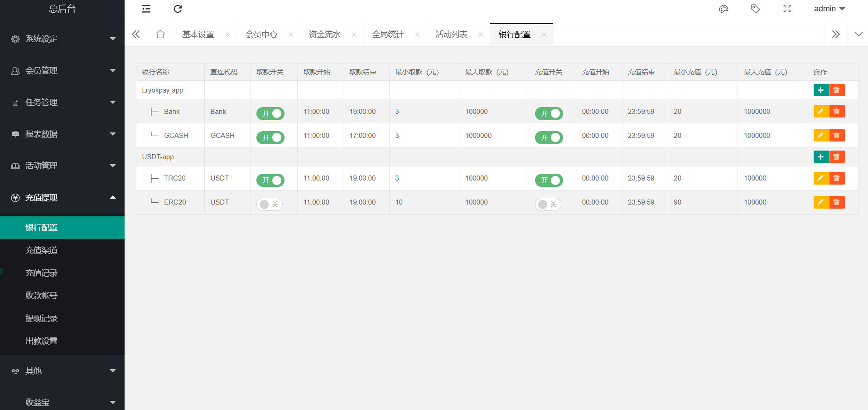Disable the TRC20 recharge switch
This screenshot has width=868, height=410.
(x=549, y=180)
